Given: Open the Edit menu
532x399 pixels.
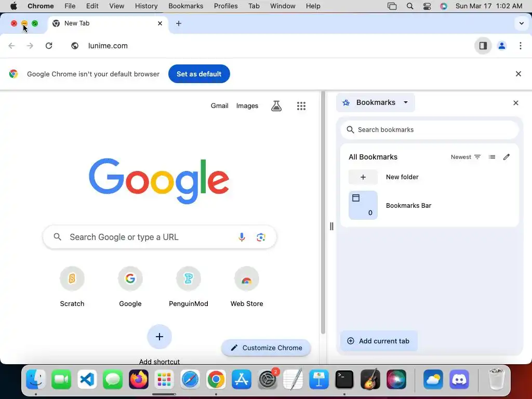Looking at the screenshot, I should (92, 6).
